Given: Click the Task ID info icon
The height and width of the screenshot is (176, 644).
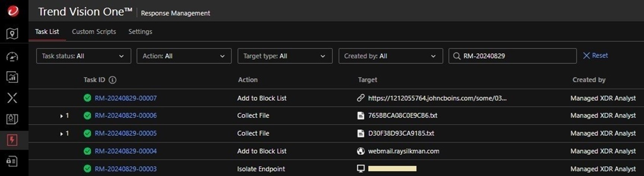Looking at the screenshot, I should pos(112,80).
